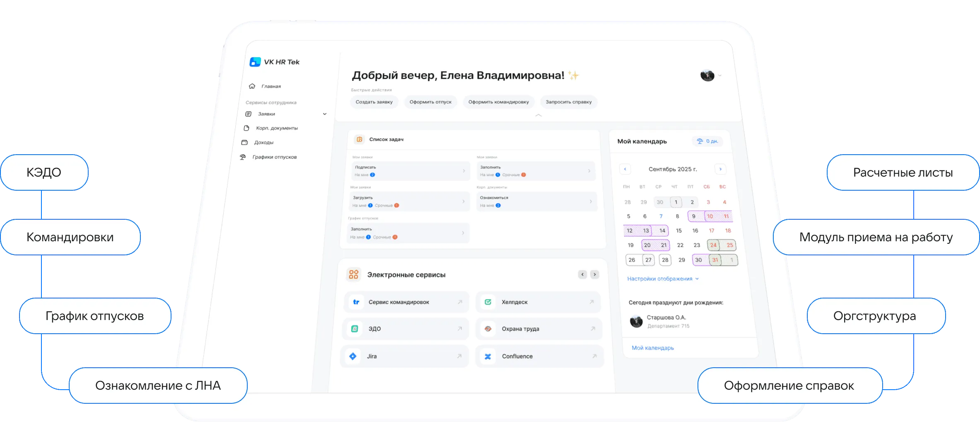The image size is (980, 422).
Task: Collapse the quick actions panel chevron
Action: (x=538, y=115)
